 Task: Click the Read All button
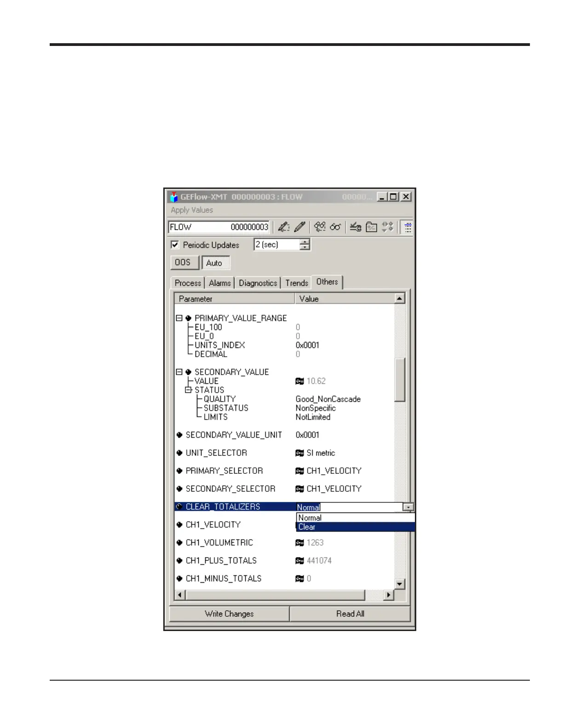[350, 614]
